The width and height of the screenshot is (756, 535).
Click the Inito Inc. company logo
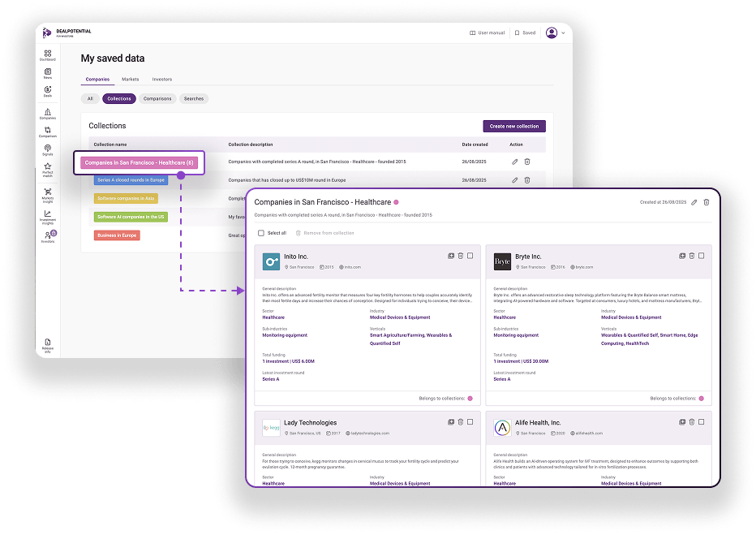click(x=271, y=261)
